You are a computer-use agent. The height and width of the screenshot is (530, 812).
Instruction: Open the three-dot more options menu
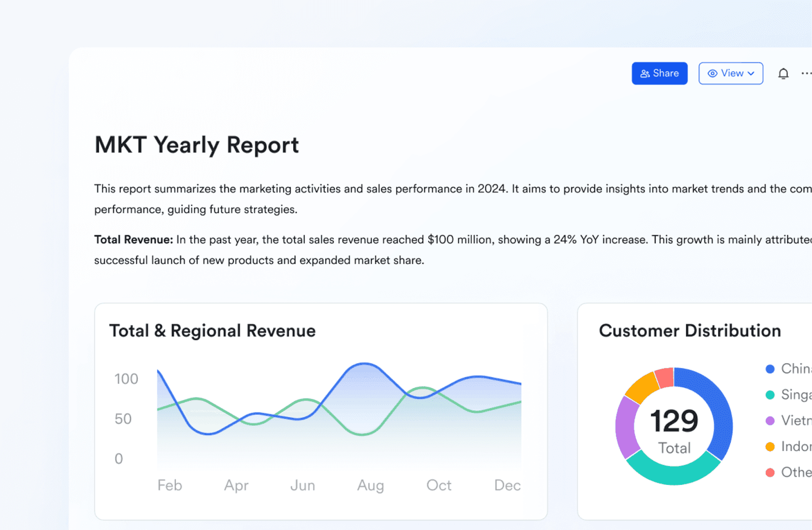pos(806,74)
